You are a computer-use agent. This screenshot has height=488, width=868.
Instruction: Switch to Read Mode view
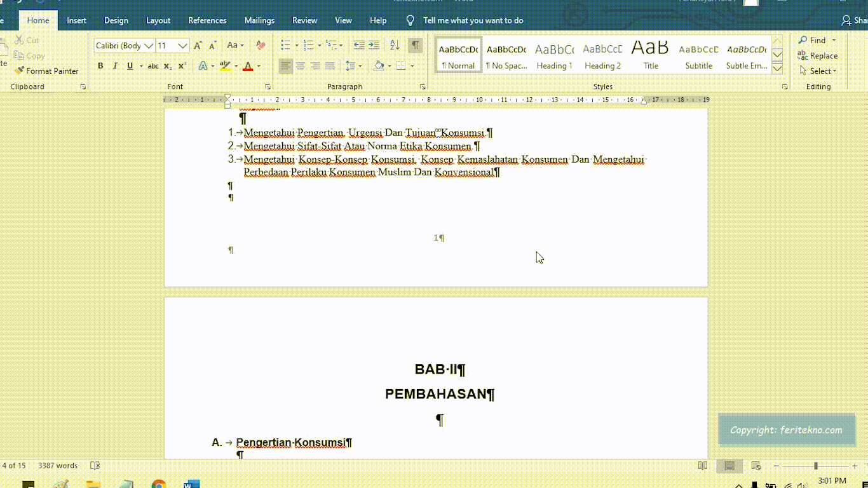702,466
